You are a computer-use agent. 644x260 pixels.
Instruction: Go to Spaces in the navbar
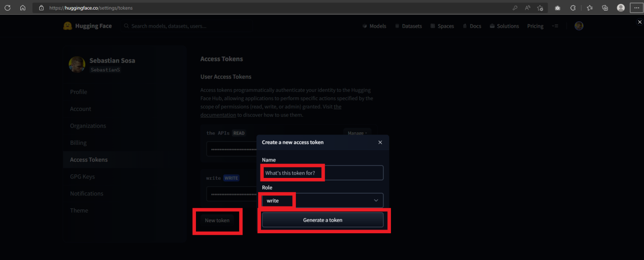click(442, 26)
